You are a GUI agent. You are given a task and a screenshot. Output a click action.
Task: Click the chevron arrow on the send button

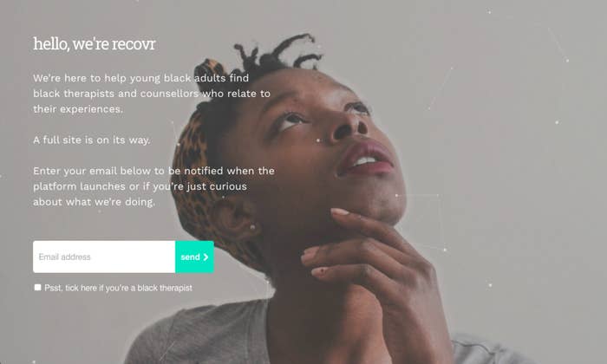pos(206,257)
